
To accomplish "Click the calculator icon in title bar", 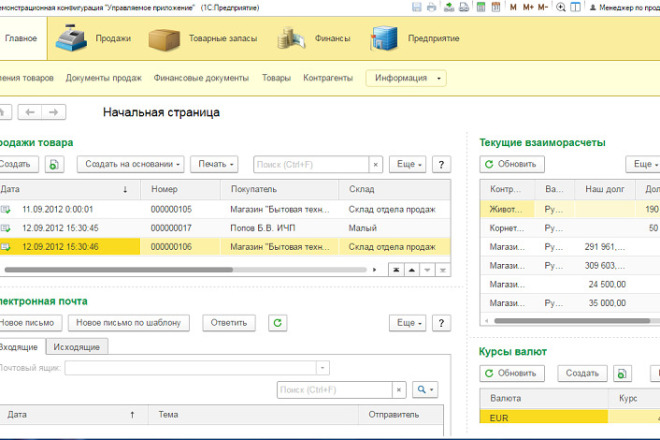I will coord(481,7).
